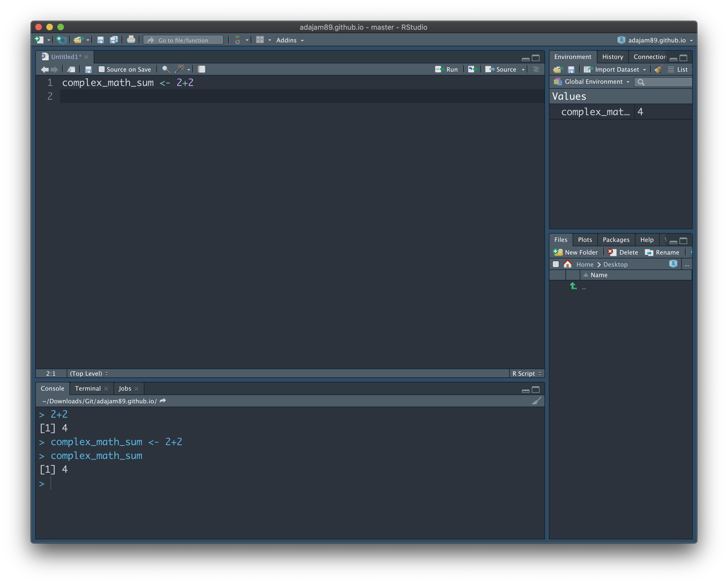
Task: Switch to the Packages tab
Action: [x=616, y=240]
